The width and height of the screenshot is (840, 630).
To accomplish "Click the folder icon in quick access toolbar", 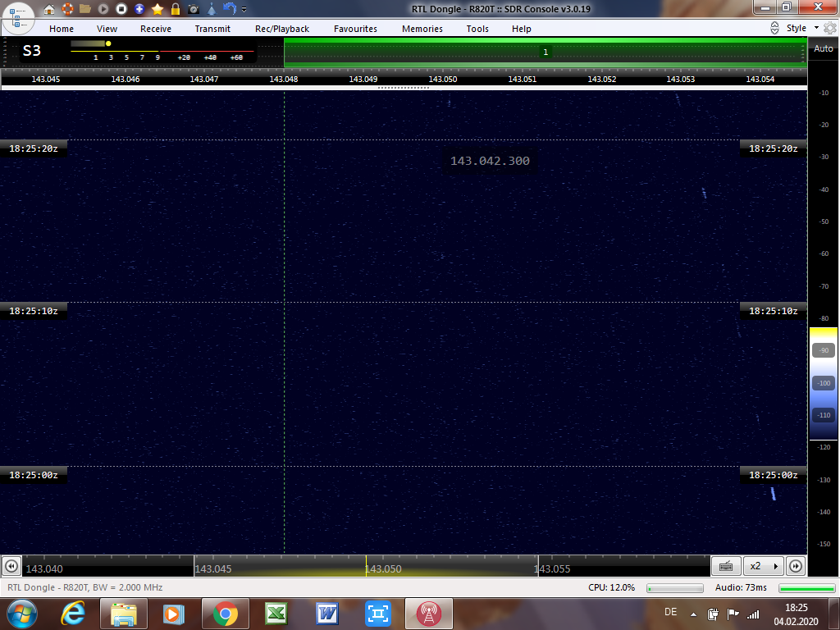I will click(84, 9).
